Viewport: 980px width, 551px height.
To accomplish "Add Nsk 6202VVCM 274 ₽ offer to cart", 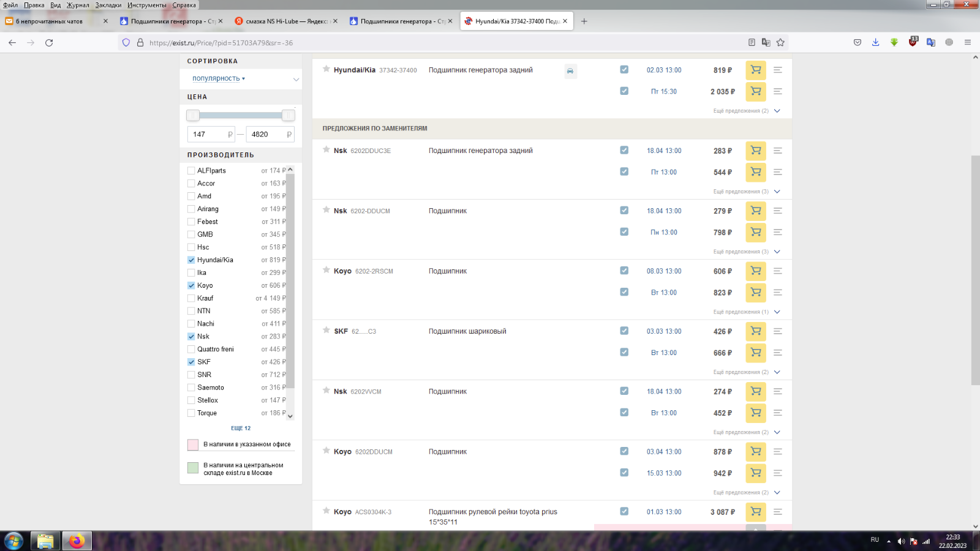I will tap(756, 391).
